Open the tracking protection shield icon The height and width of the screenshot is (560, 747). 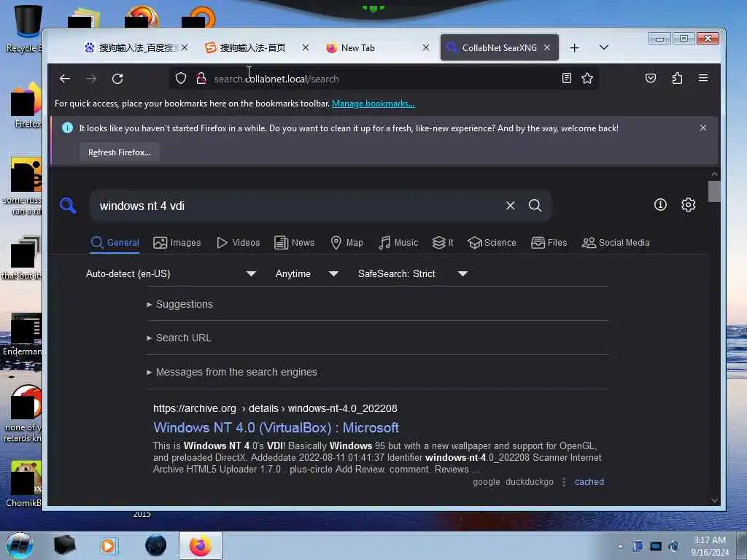coord(181,78)
